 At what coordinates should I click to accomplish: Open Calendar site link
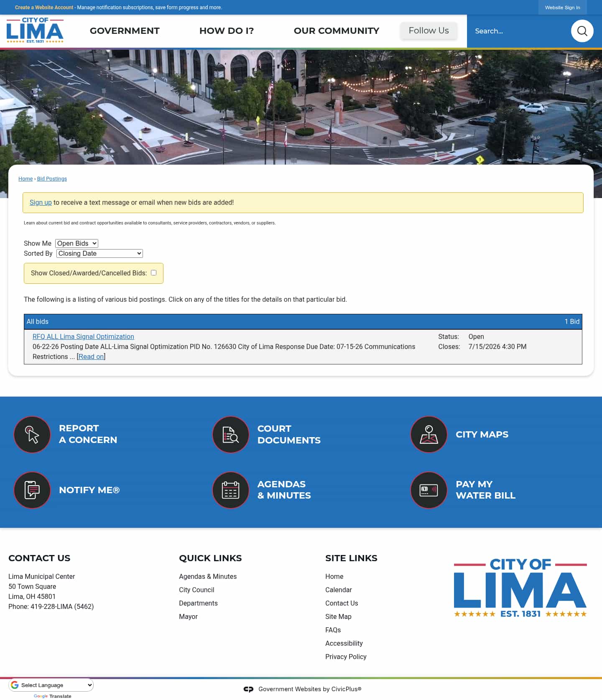pyautogui.click(x=339, y=590)
